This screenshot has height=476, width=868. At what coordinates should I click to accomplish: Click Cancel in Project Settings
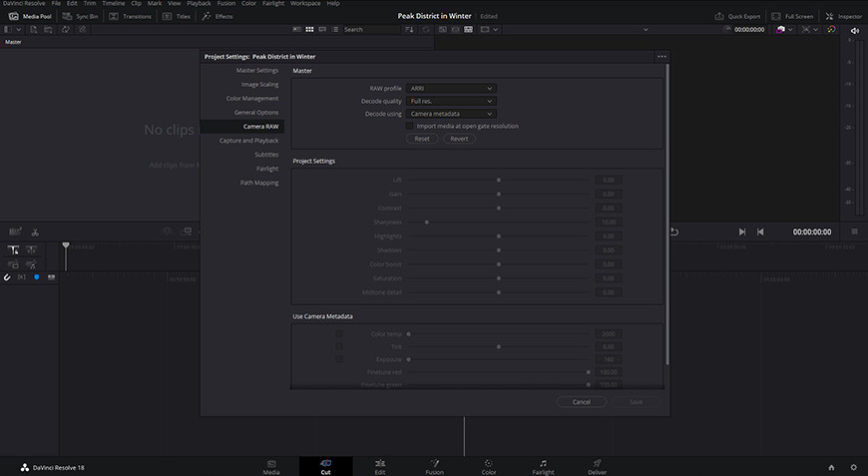582,402
